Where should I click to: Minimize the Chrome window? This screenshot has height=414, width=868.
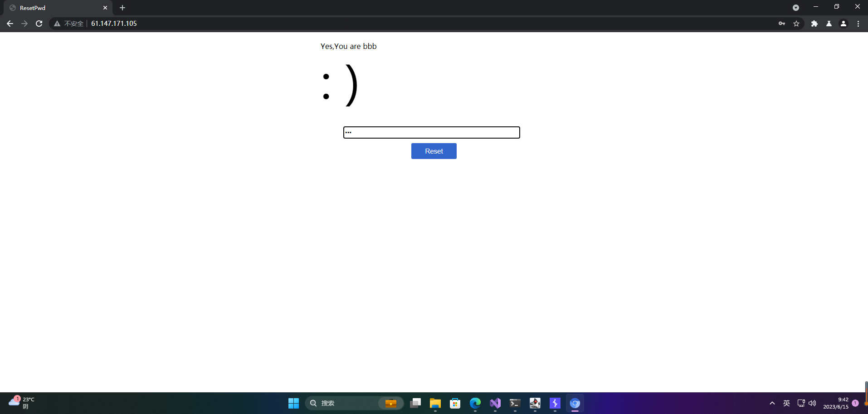tap(816, 7)
